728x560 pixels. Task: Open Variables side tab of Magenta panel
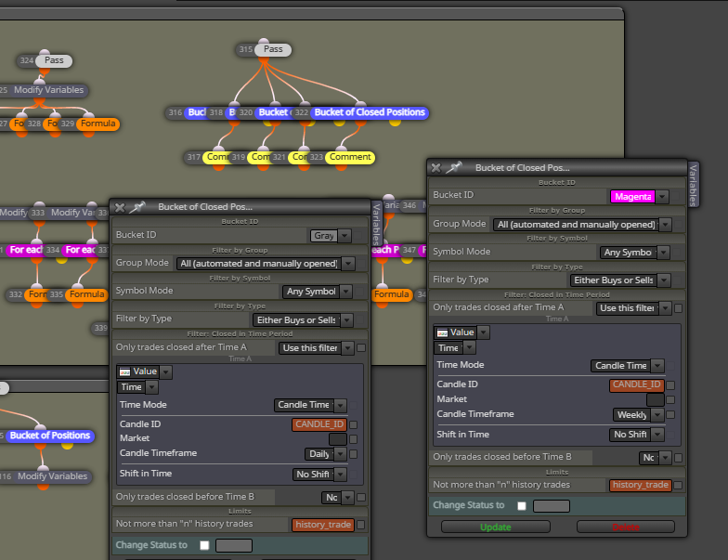(693, 185)
